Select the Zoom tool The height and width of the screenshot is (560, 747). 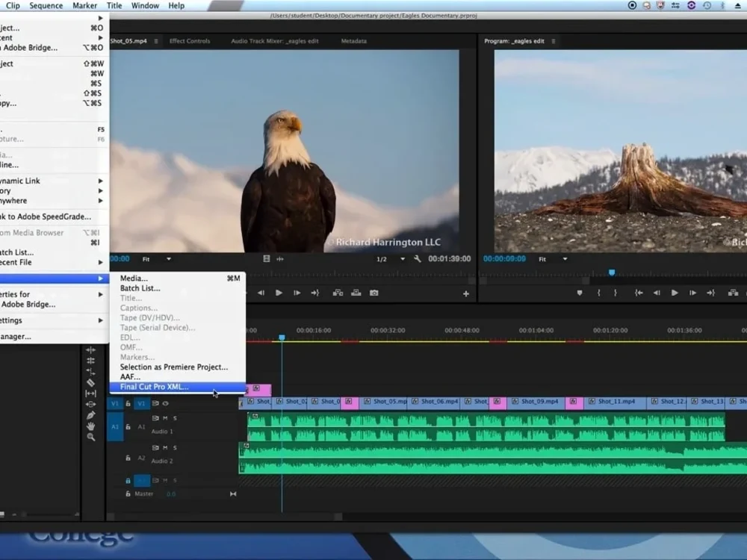[x=90, y=437]
